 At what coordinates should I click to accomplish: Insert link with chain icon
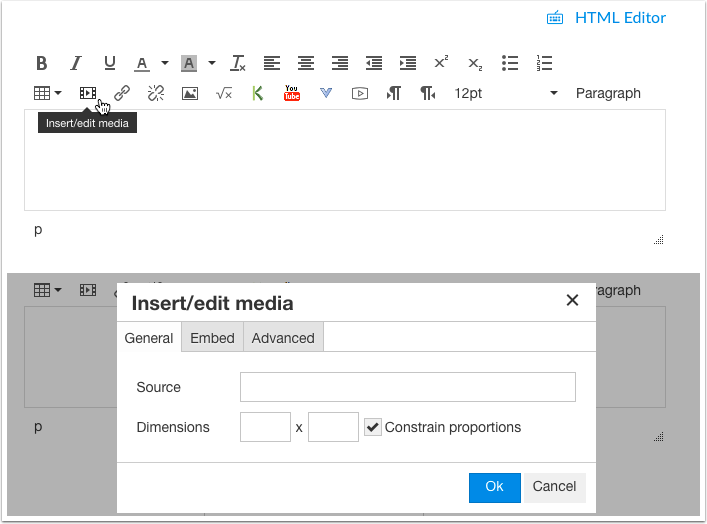click(x=122, y=93)
